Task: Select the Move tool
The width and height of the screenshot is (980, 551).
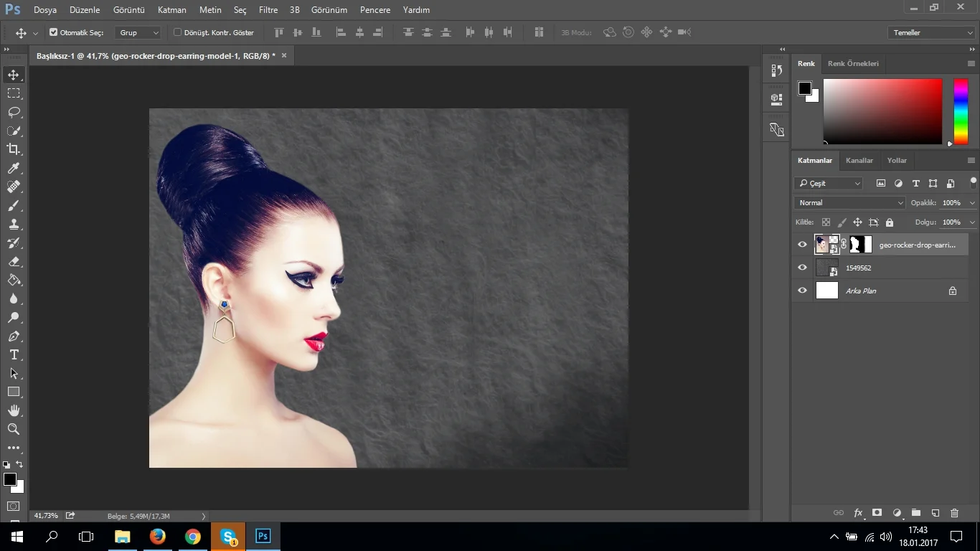Action: 14,75
